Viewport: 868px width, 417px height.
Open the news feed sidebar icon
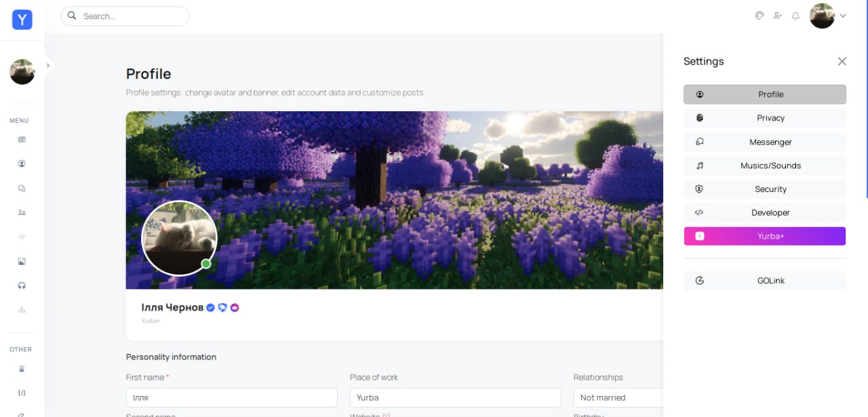(22, 140)
